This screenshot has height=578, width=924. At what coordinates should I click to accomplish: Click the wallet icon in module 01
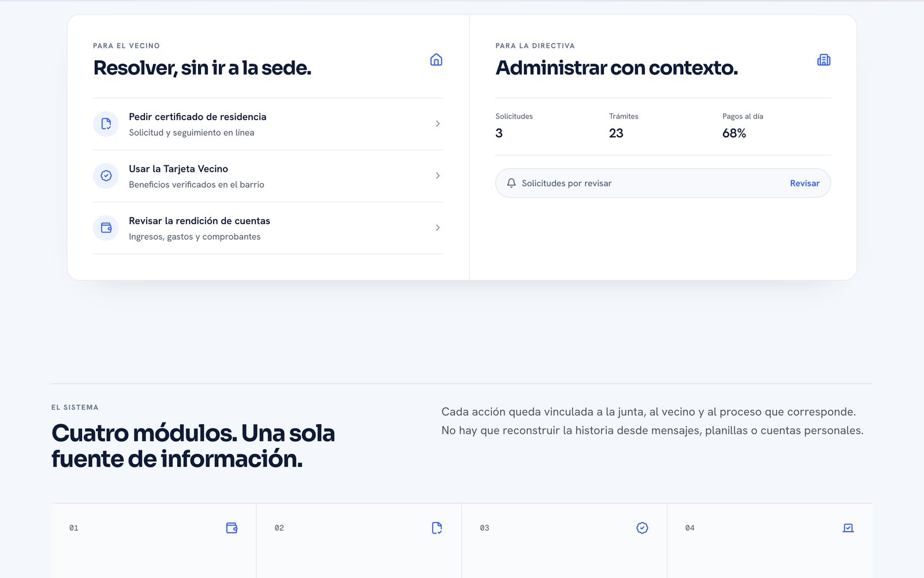pos(232,528)
